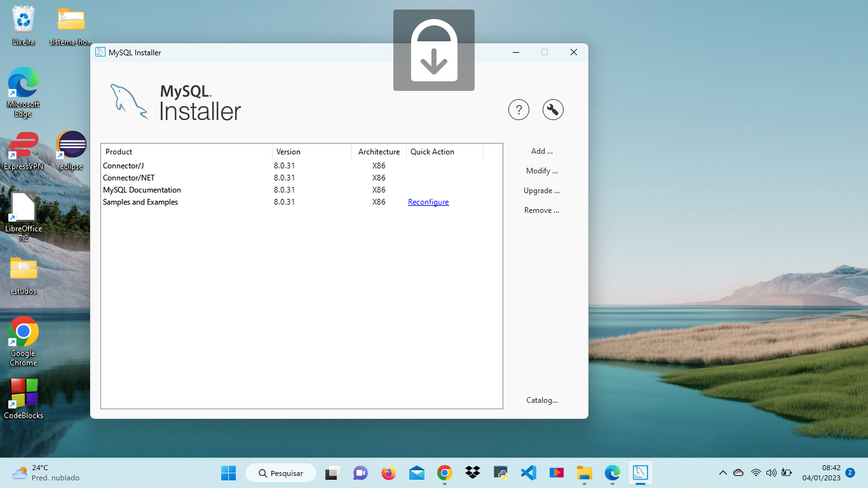Open the Chat taskbar icon

(x=360, y=473)
